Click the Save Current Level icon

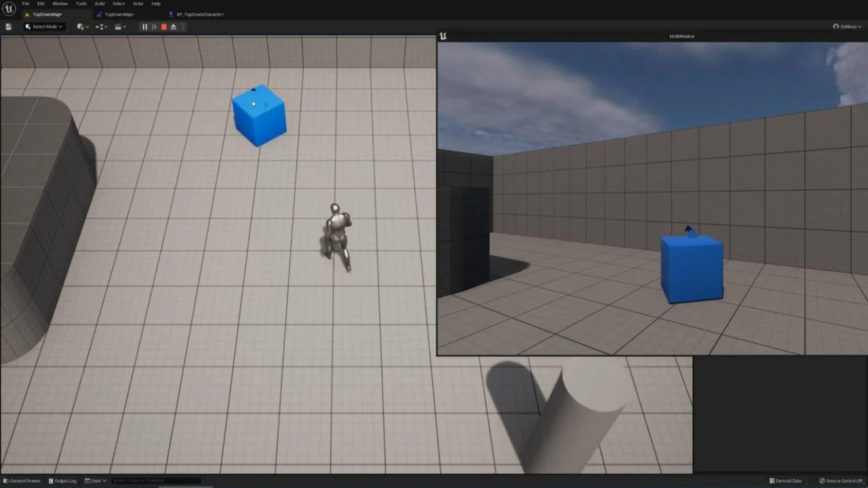(x=9, y=26)
